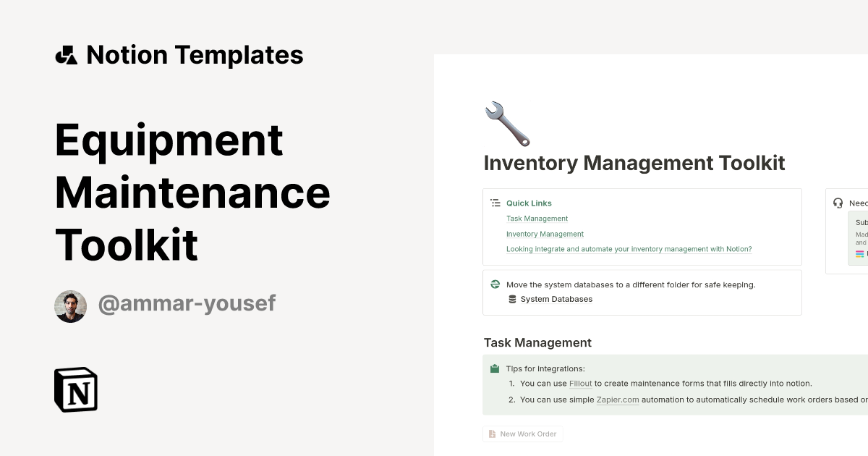
Task: Click the Quick Links list icon
Action: (x=495, y=203)
